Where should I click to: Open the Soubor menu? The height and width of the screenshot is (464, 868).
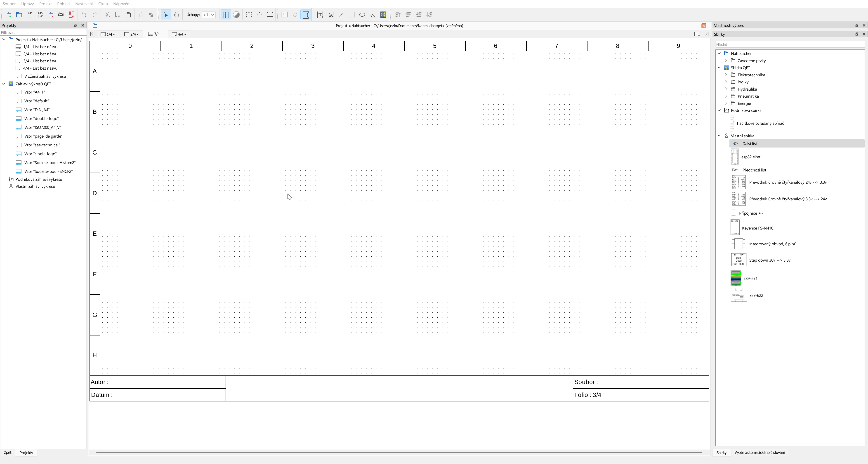pos(9,4)
